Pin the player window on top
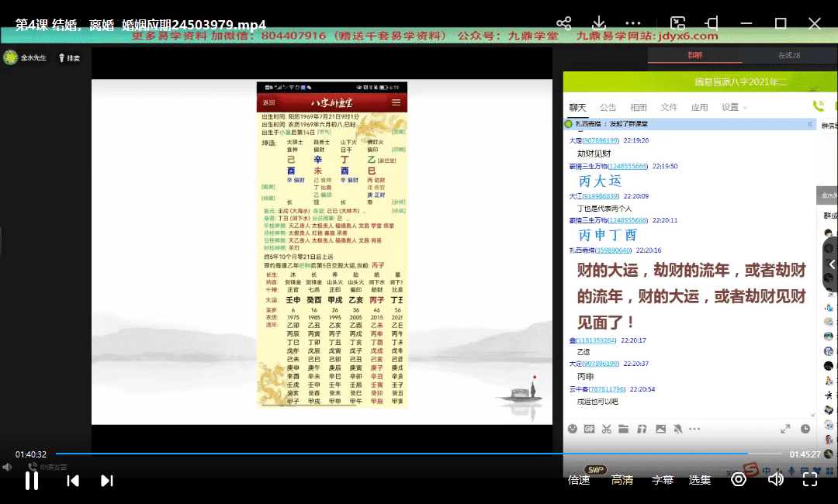Image resolution: width=838 pixels, height=504 pixels. coord(713,23)
